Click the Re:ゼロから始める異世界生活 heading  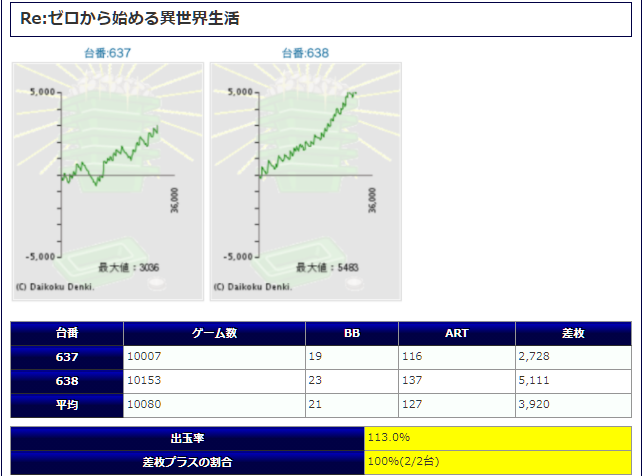[x=130, y=18]
